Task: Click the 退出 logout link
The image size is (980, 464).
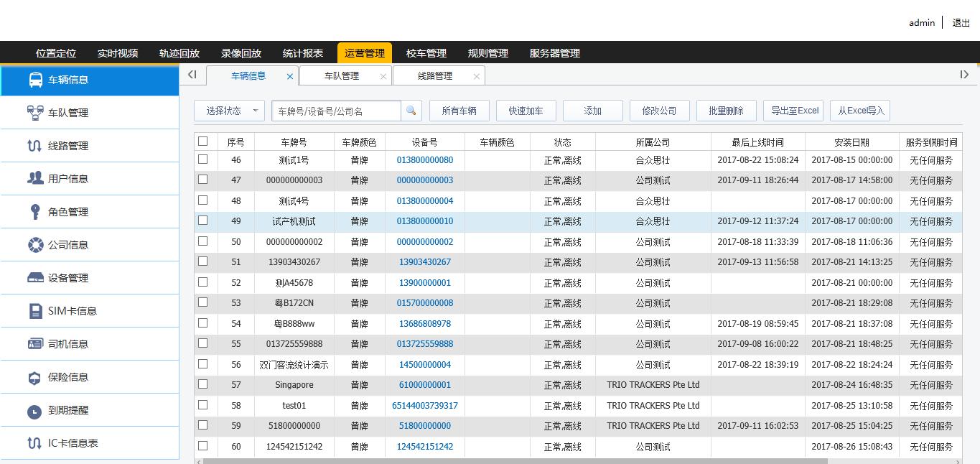Action: (x=961, y=23)
